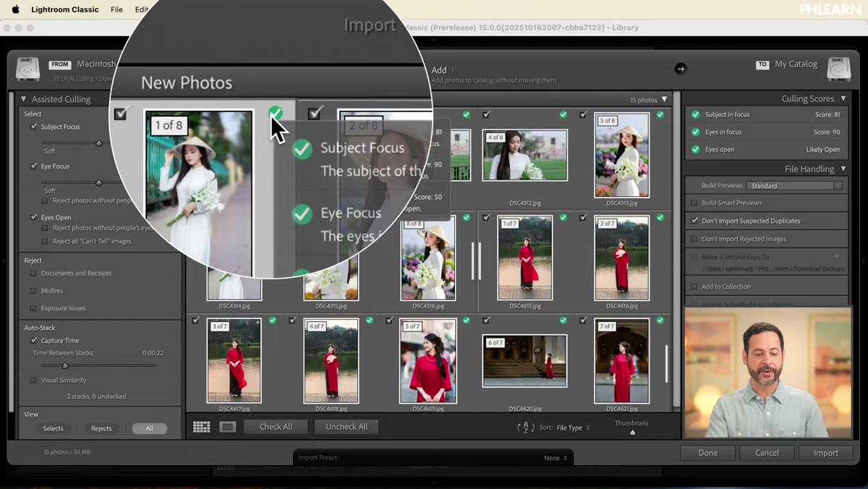The image size is (868, 489).
Task: Show Selects view
Action: coord(53,428)
